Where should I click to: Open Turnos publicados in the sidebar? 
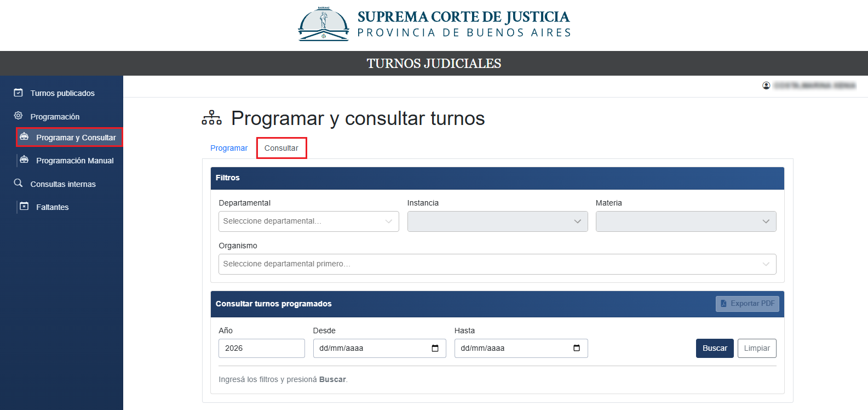[62, 93]
